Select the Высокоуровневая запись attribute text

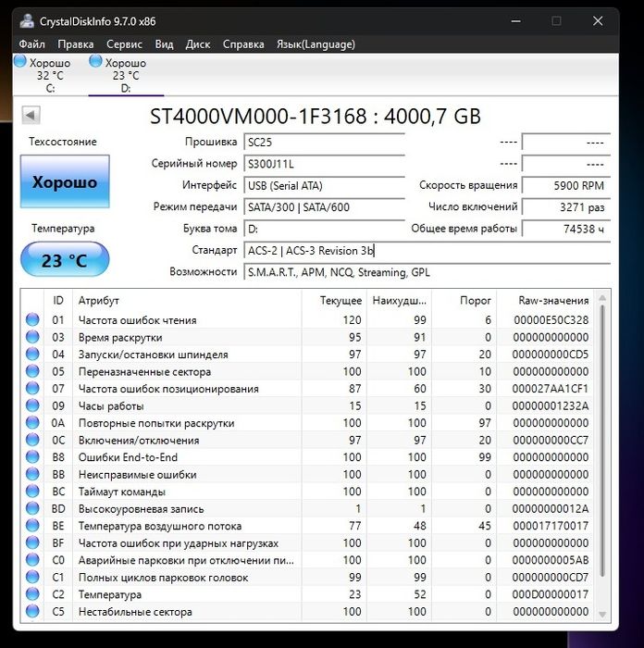coord(142,509)
